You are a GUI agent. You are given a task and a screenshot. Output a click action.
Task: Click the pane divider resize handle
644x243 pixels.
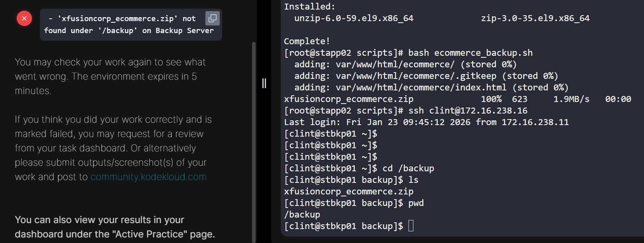(264, 83)
